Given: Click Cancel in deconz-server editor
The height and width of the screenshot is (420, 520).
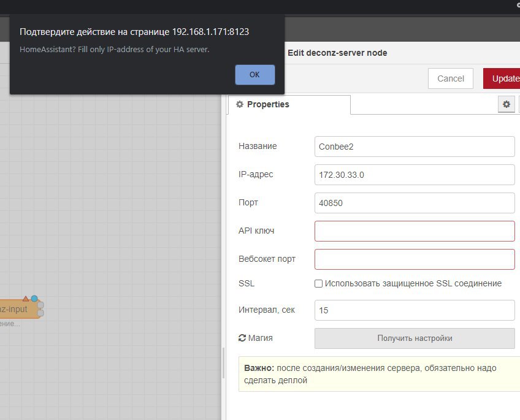Looking at the screenshot, I should pos(450,78).
